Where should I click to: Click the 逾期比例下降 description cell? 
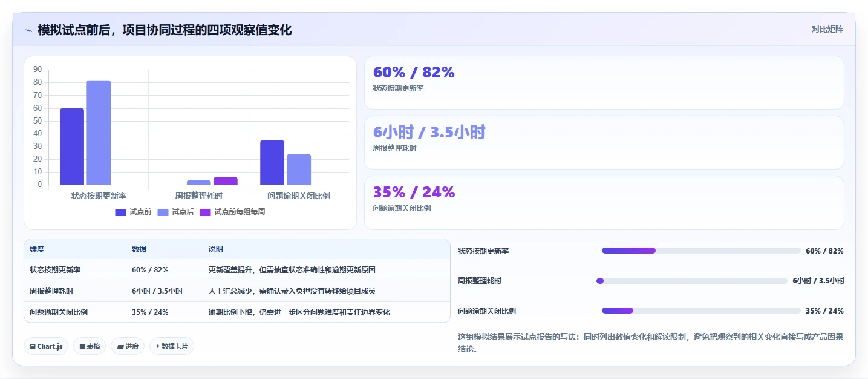click(x=299, y=312)
